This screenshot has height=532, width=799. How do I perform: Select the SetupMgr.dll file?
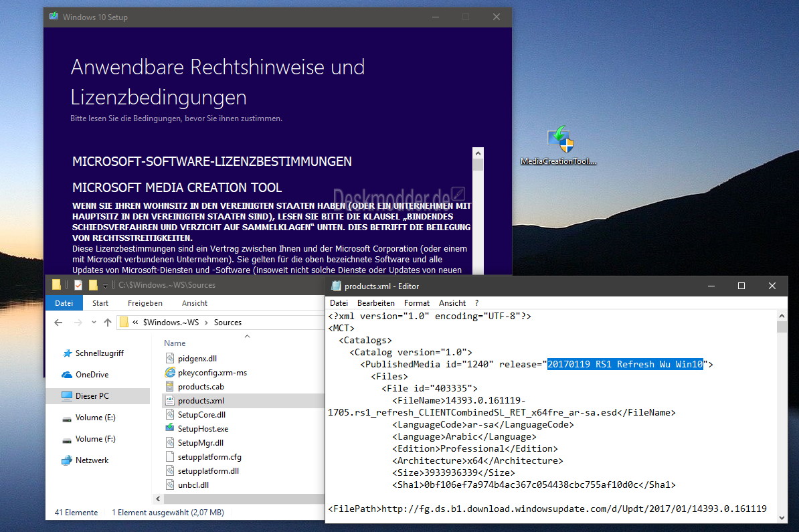(200, 443)
